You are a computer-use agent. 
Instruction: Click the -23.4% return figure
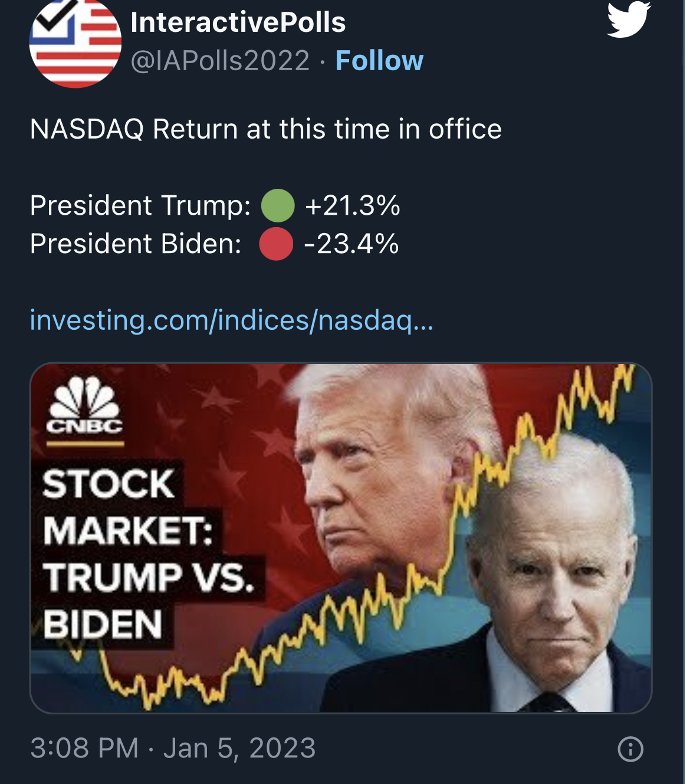(351, 244)
